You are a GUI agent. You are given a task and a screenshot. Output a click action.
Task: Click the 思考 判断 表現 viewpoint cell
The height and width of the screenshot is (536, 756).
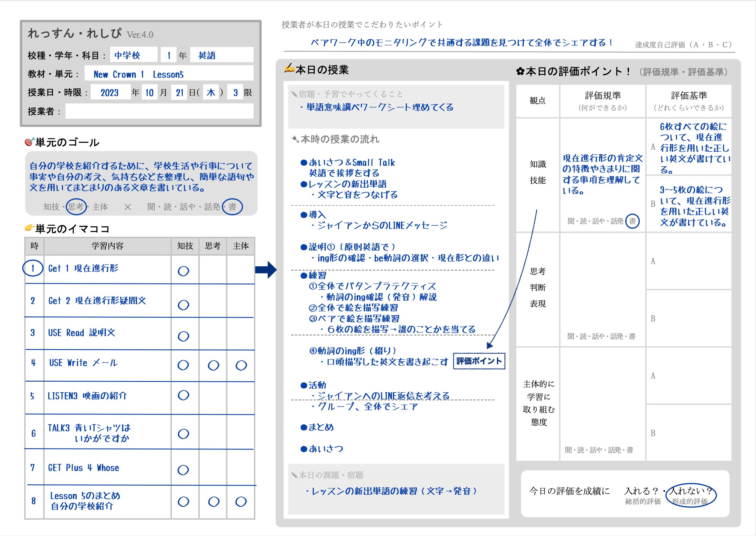pos(537,289)
